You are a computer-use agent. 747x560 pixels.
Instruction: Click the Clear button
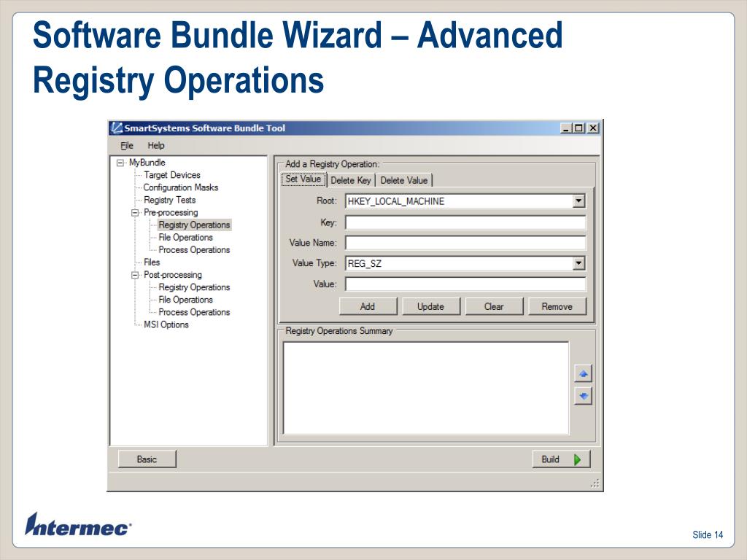coord(494,307)
